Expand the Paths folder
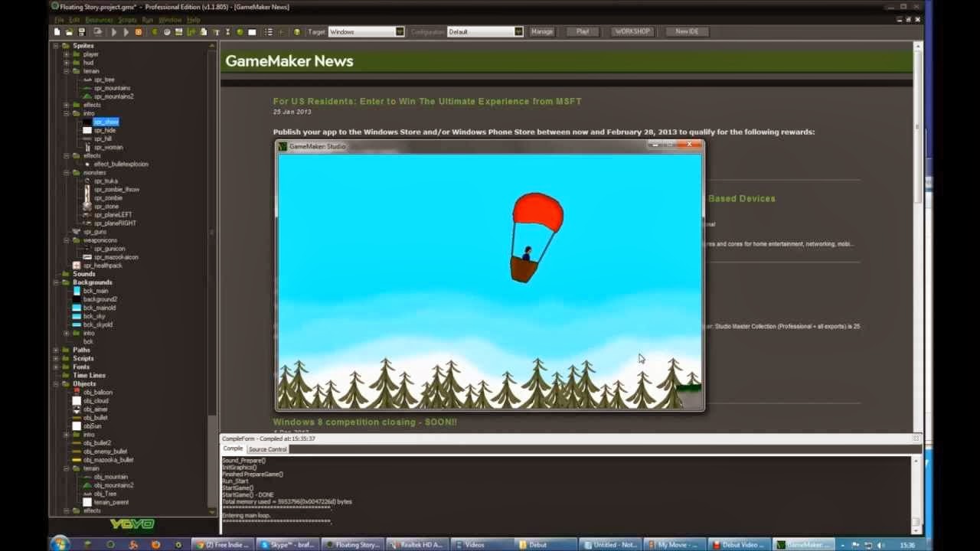 56,350
